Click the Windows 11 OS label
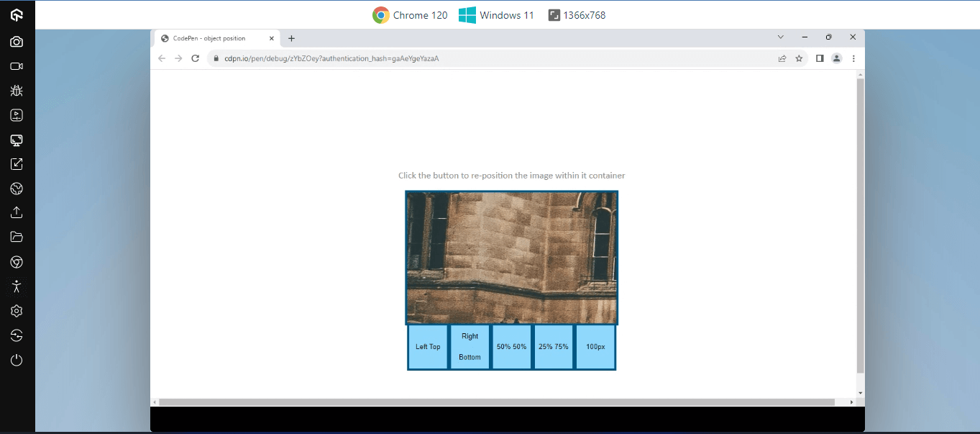The height and width of the screenshot is (434, 980). click(x=496, y=15)
